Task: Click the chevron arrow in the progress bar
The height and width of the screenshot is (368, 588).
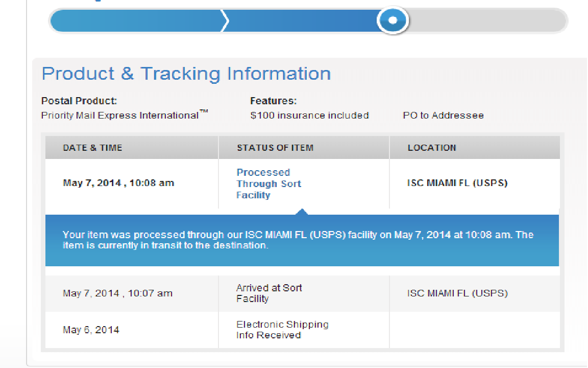Action: coord(225,21)
